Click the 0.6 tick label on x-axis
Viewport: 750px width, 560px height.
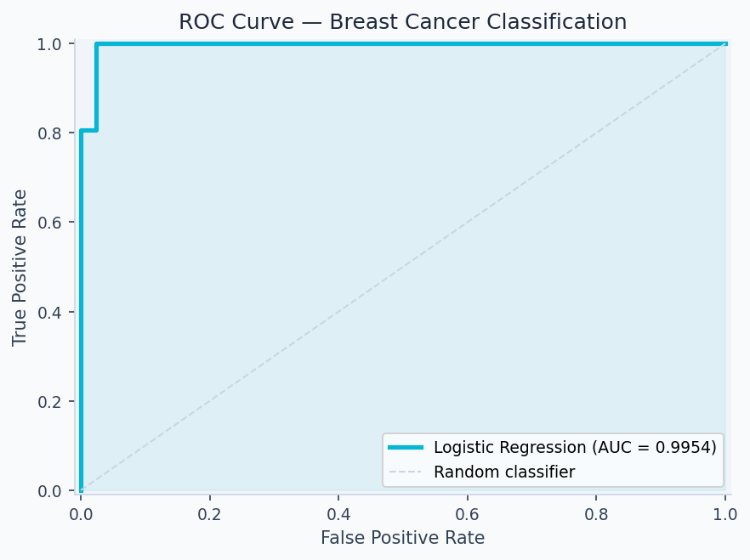click(467, 513)
